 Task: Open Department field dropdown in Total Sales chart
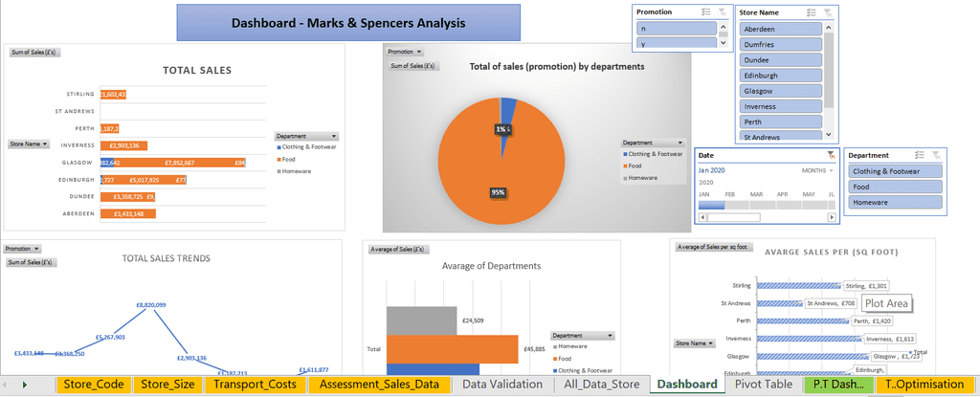pyautogui.click(x=306, y=136)
